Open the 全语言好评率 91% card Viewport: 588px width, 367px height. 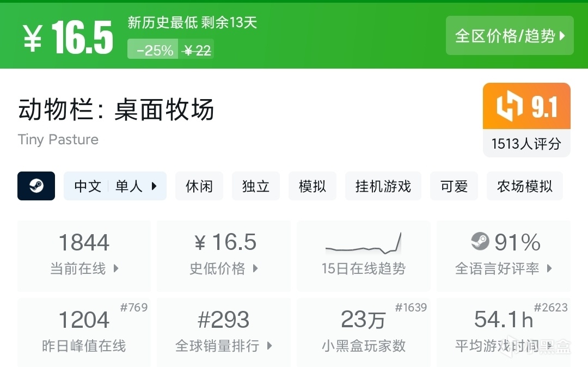[x=504, y=256]
